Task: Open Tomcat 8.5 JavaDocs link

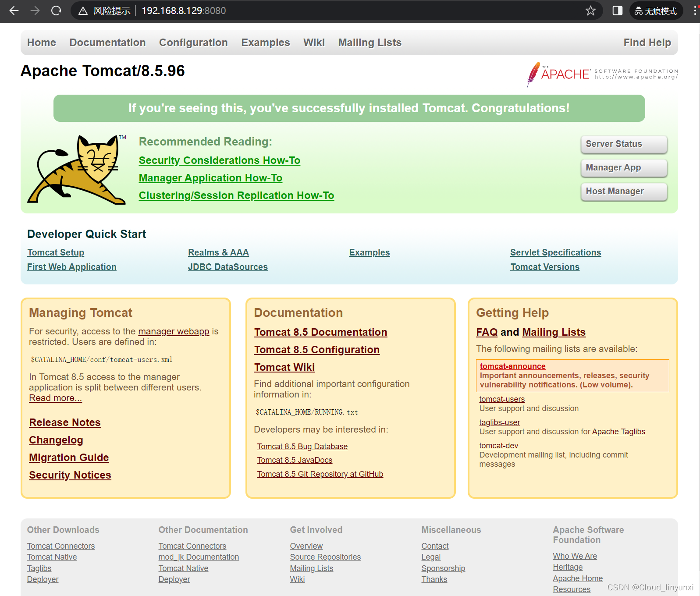Action: point(295,460)
